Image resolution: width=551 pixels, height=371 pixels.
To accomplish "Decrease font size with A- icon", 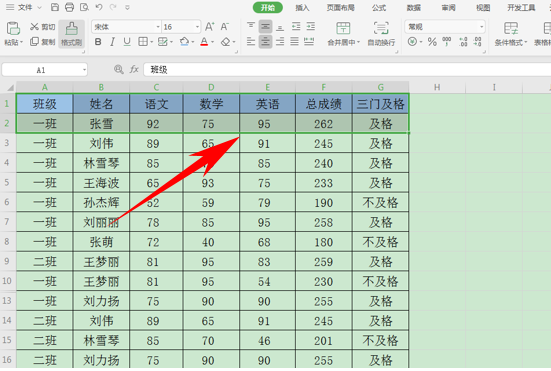I will pyautogui.click(x=225, y=27).
